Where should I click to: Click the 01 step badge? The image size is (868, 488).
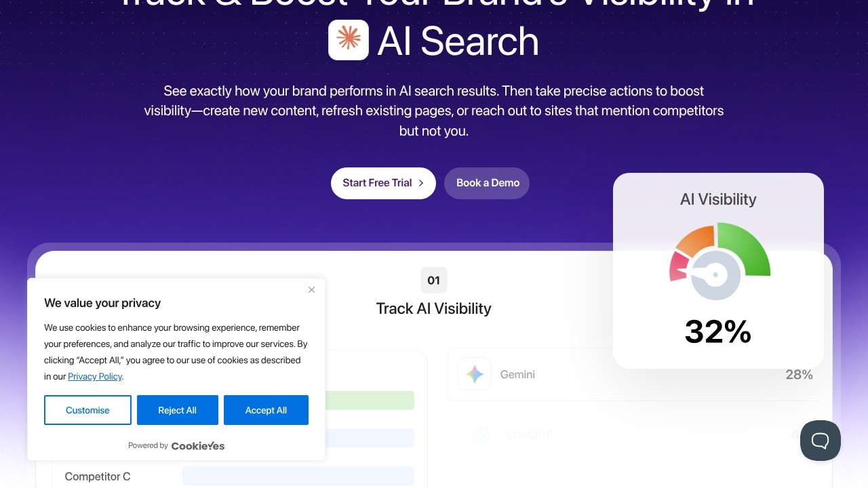point(434,280)
